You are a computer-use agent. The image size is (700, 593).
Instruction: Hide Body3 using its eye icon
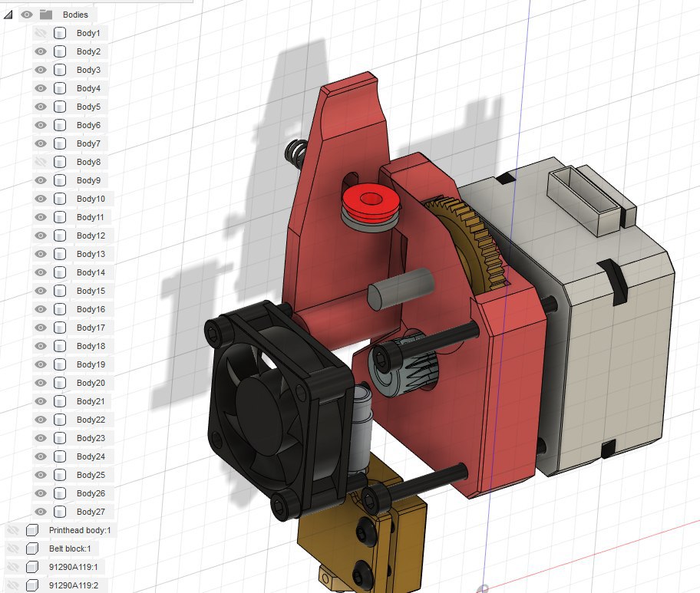pos(41,70)
